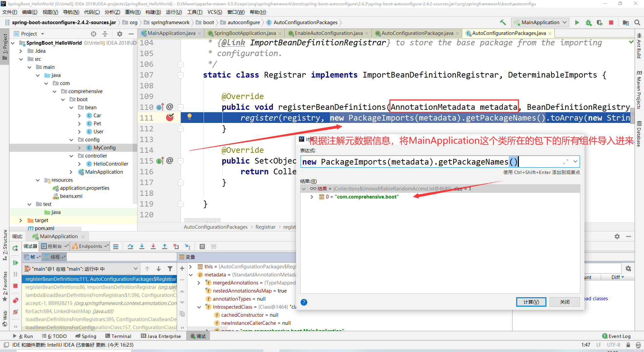Add a new watch in Variables
Viewport: 644px width, 352px height.
pyautogui.click(x=182, y=268)
